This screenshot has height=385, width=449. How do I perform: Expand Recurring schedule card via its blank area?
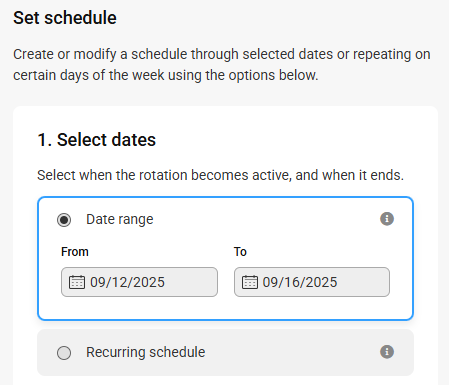292,352
